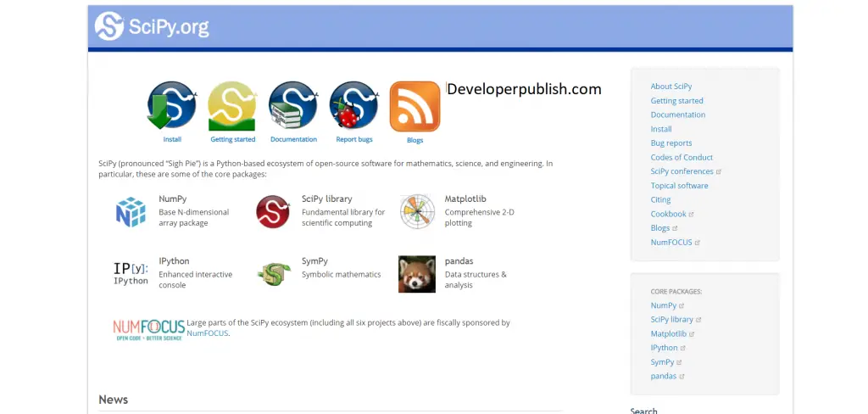Click external link icon beside sidebar NumFOCUS
Screen dimensions: 868x414
tap(698, 243)
